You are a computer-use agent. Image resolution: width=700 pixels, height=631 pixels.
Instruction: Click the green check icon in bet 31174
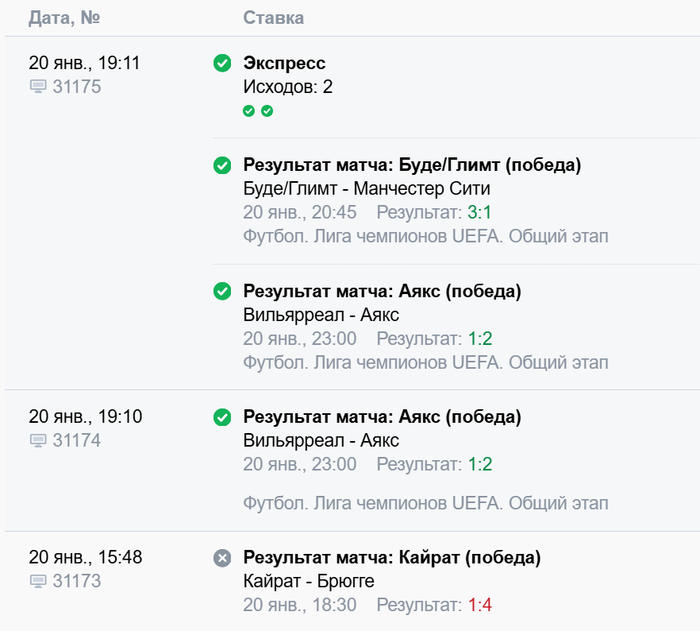click(x=222, y=417)
